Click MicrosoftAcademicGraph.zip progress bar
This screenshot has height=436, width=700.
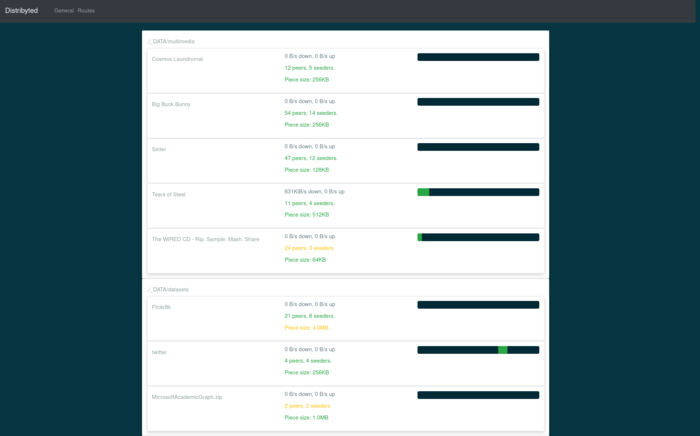tap(478, 395)
